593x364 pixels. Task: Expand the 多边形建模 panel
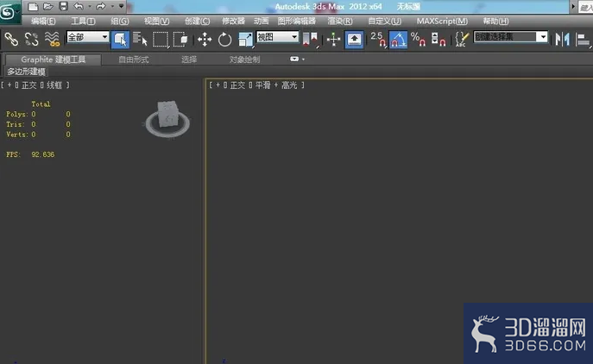pos(26,72)
